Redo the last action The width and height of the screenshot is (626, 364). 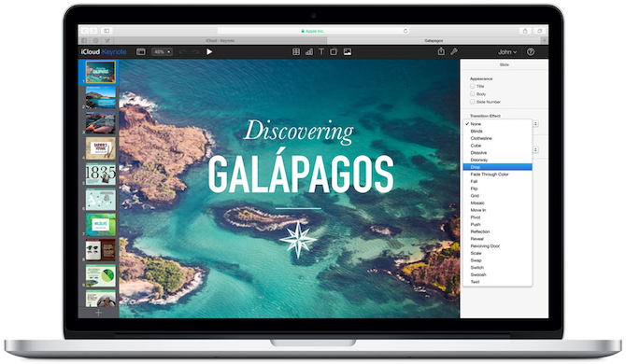195,52
